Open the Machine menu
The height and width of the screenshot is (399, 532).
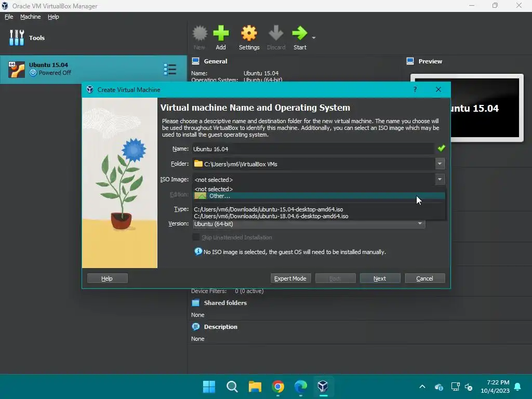click(x=30, y=17)
